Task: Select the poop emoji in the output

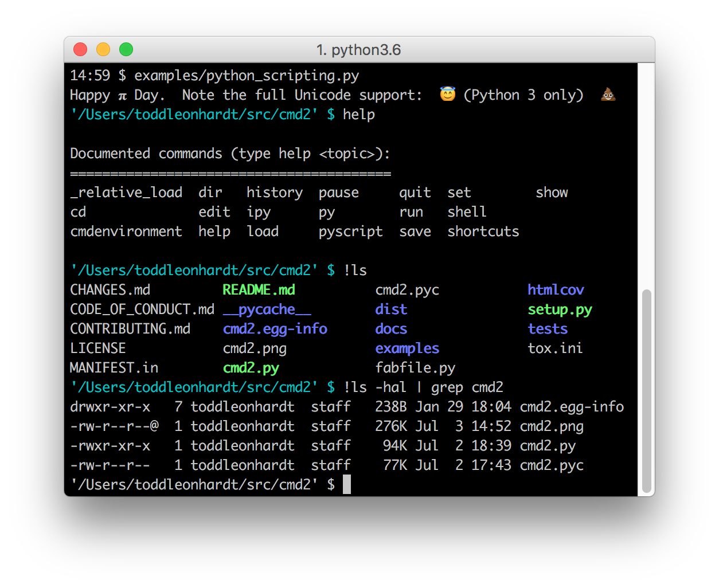Action: 608,95
